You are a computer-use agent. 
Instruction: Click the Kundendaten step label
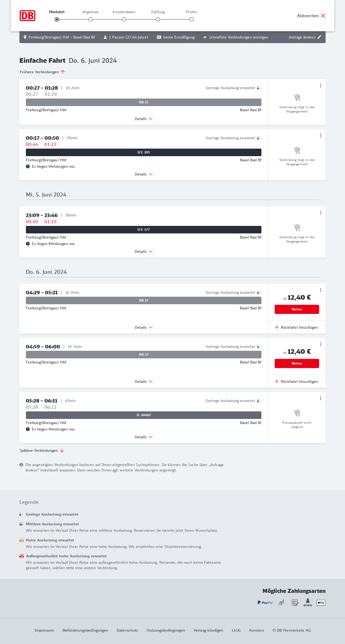124,12
